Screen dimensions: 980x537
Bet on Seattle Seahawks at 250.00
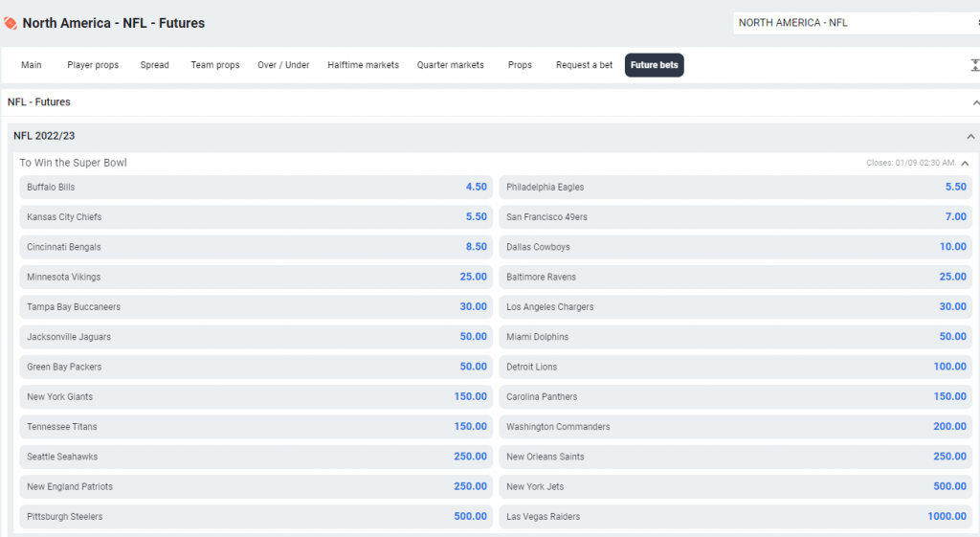[x=256, y=457]
